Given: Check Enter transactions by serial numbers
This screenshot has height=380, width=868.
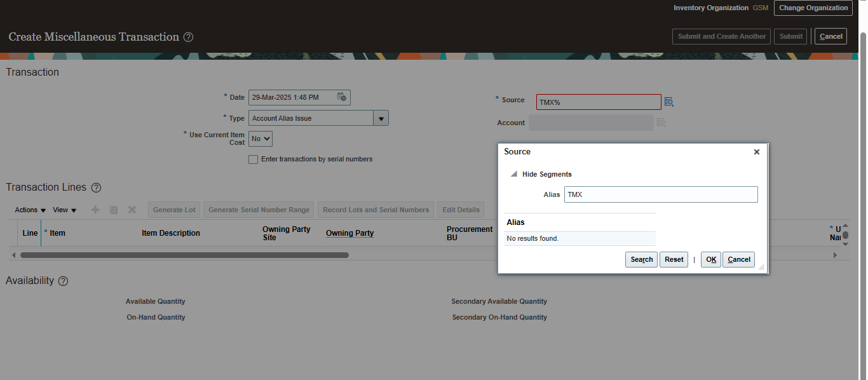Looking at the screenshot, I should pos(253,159).
